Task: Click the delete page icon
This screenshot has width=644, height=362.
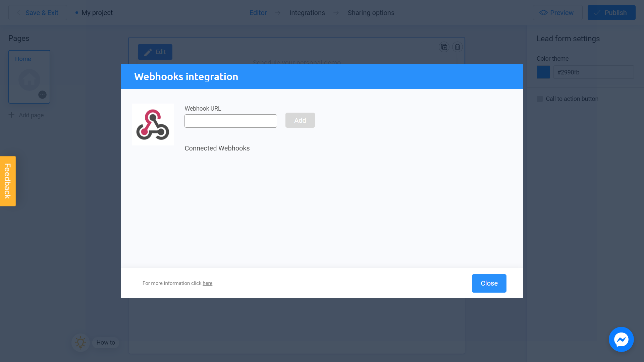Action: pyautogui.click(x=458, y=47)
